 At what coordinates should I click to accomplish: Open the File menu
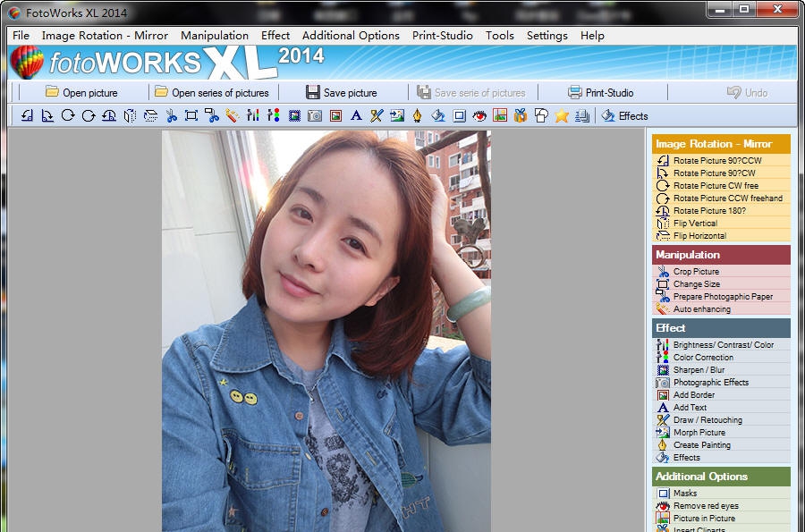20,35
